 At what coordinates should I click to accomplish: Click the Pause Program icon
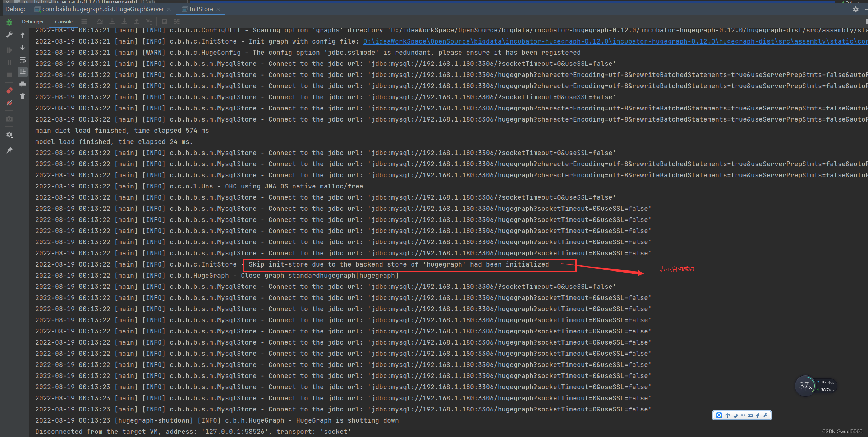(x=9, y=62)
